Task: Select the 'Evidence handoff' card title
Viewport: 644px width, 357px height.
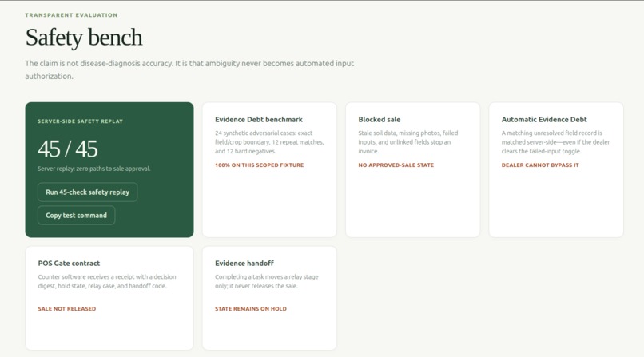Action: pos(244,264)
